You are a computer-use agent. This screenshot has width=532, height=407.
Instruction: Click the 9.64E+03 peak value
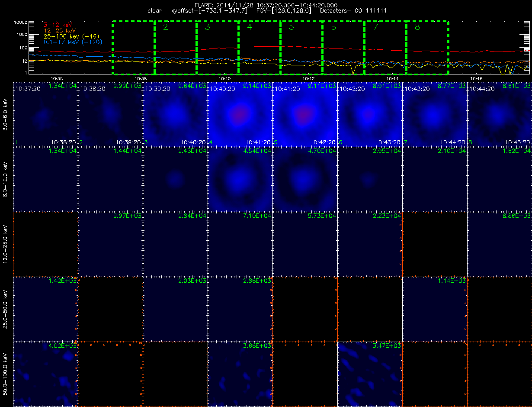coord(192,86)
